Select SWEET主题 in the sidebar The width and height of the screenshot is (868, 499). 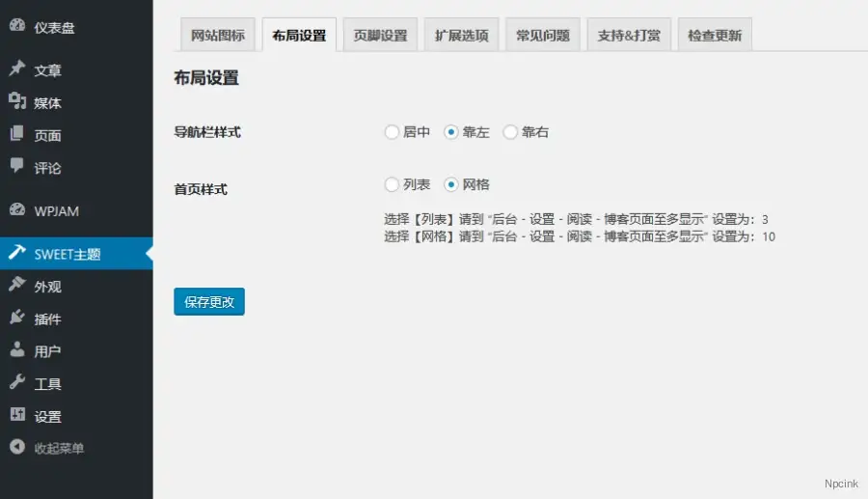pyautogui.click(x=76, y=254)
